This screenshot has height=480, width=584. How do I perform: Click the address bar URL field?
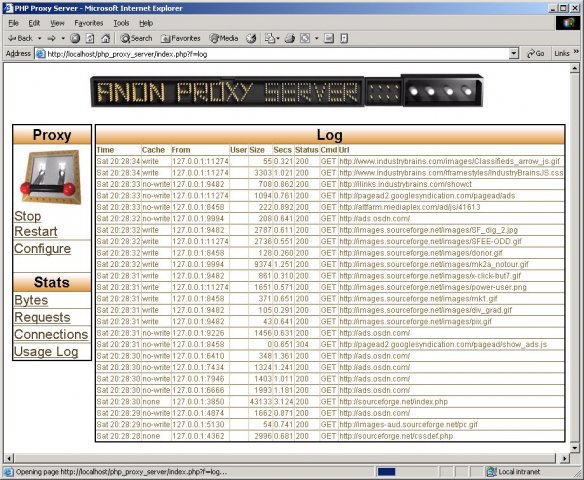(277, 54)
